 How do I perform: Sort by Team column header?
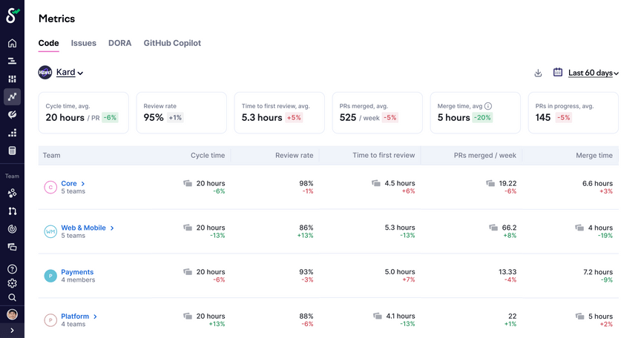[x=51, y=156]
